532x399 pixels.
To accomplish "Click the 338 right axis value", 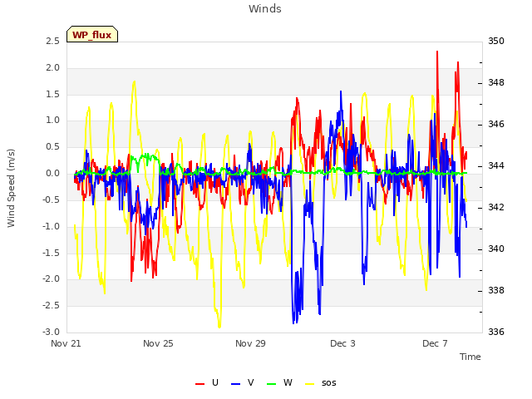I will coord(496,290).
